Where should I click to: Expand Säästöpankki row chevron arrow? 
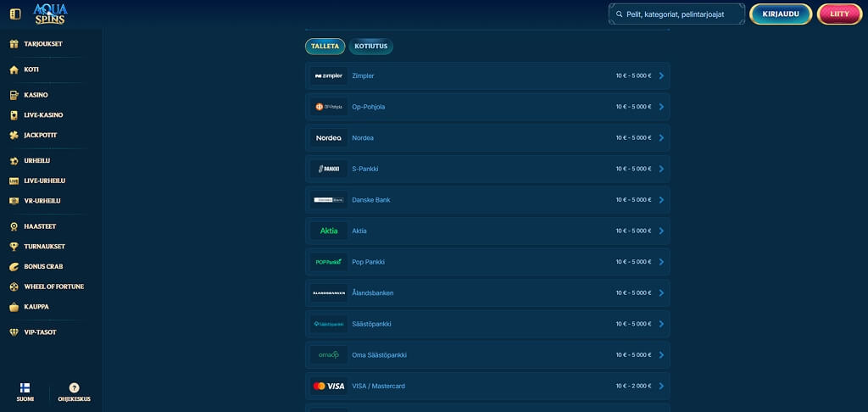661,324
